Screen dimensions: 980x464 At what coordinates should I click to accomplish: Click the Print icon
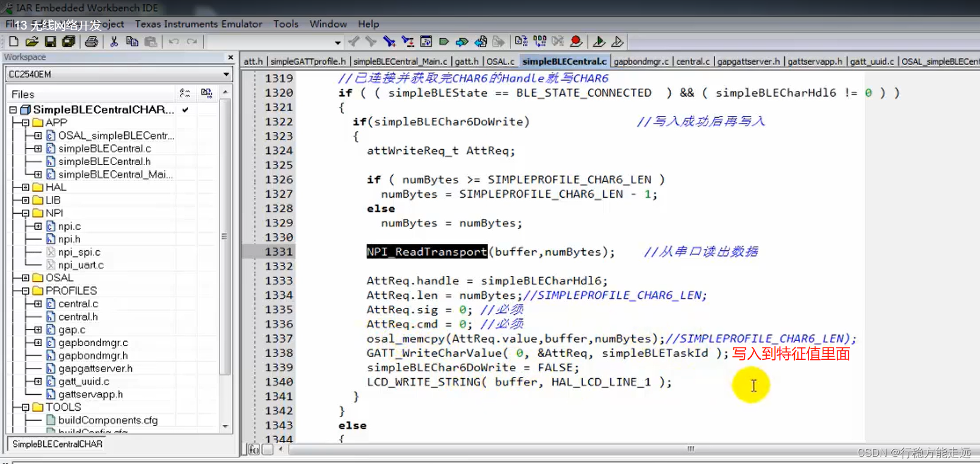91,41
